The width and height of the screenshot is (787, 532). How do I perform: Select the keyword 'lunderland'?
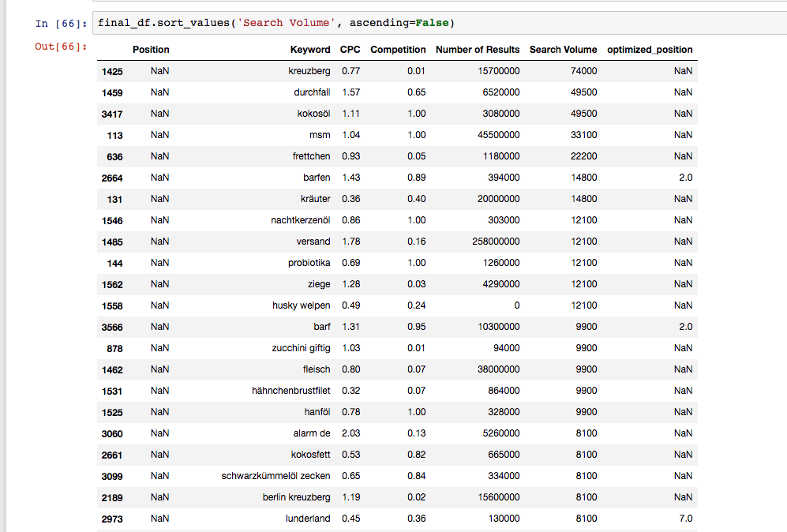click(308, 519)
